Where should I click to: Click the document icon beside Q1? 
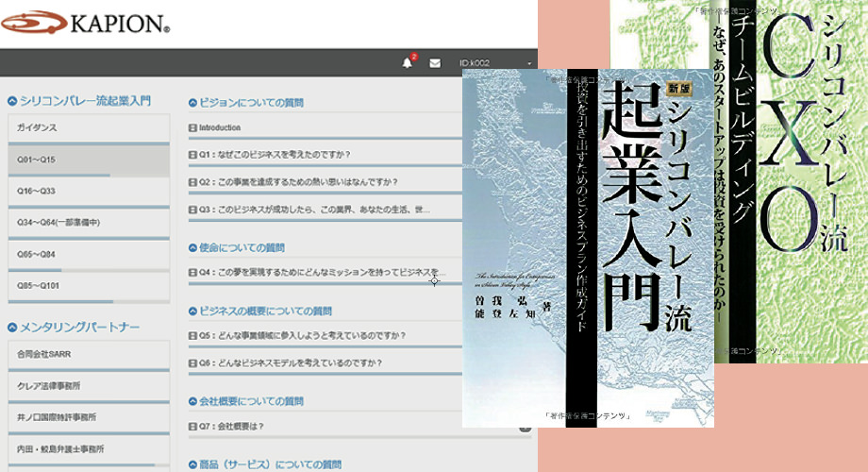(x=192, y=155)
